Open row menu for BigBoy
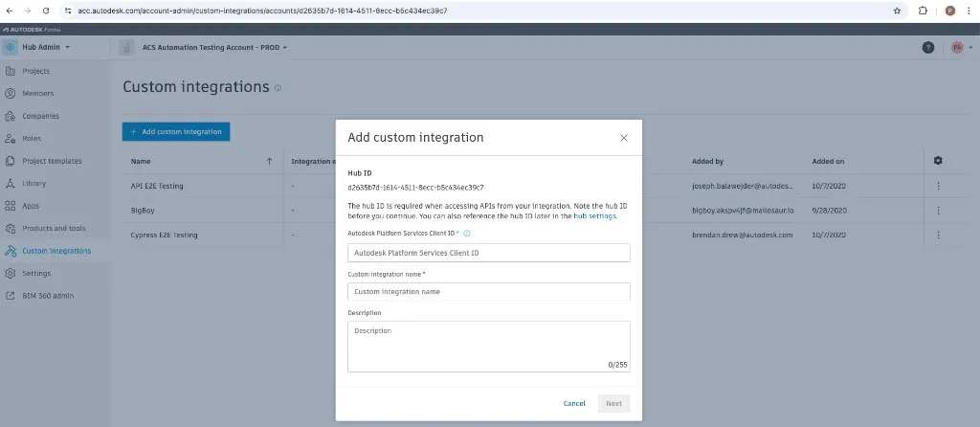Image resolution: width=980 pixels, height=427 pixels. tap(938, 211)
